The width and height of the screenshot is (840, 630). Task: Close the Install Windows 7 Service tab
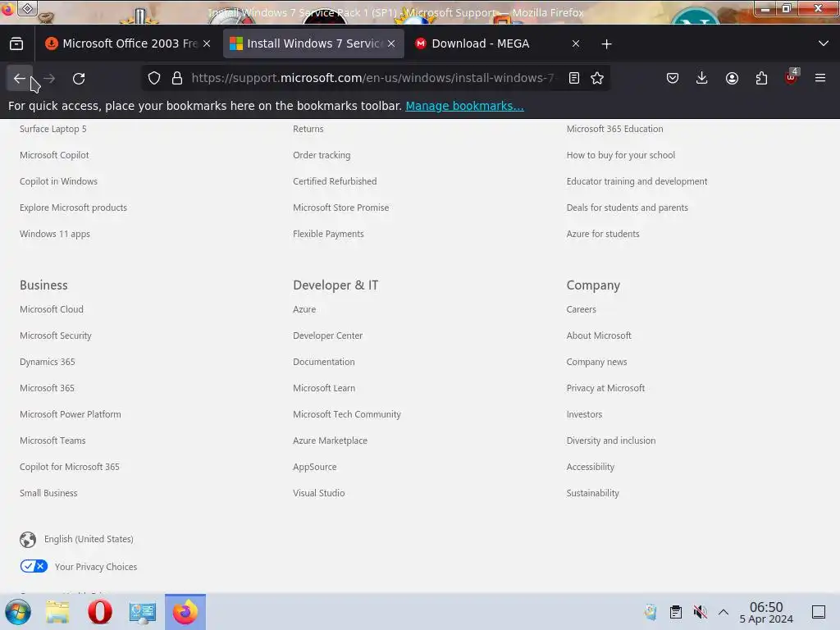(x=391, y=44)
